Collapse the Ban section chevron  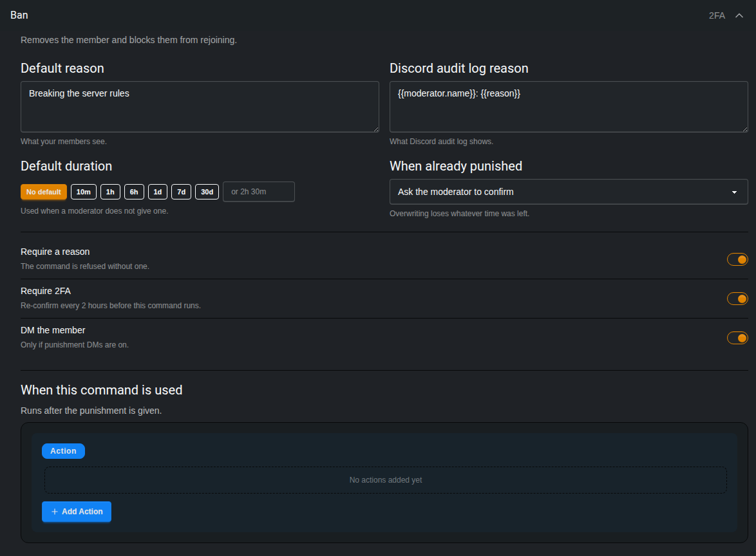point(739,15)
